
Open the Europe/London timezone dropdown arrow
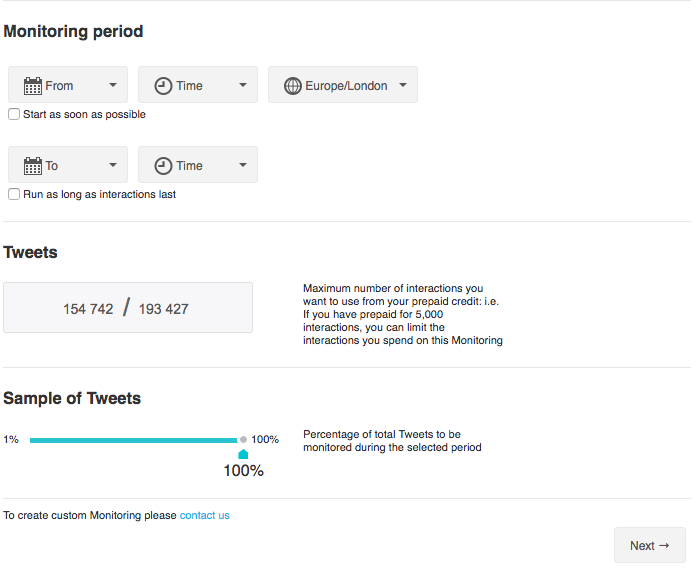pos(403,85)
